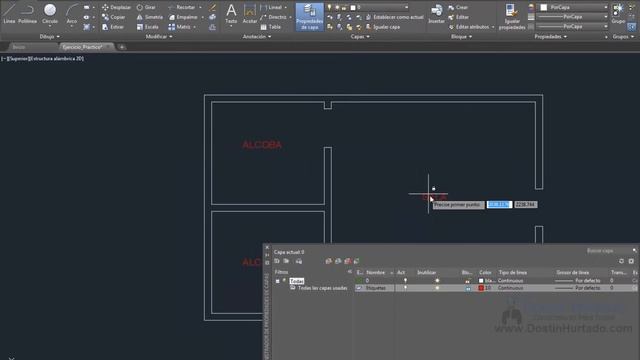Open the linetype PorCapa dropdown
Screen dimensions: 640x360
(605, 27)
